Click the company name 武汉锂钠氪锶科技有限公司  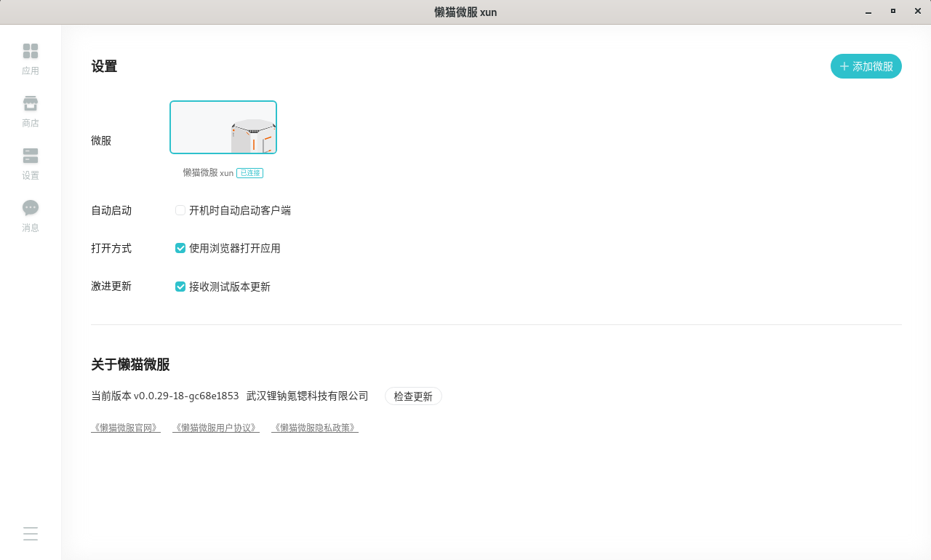click(308, 396)
